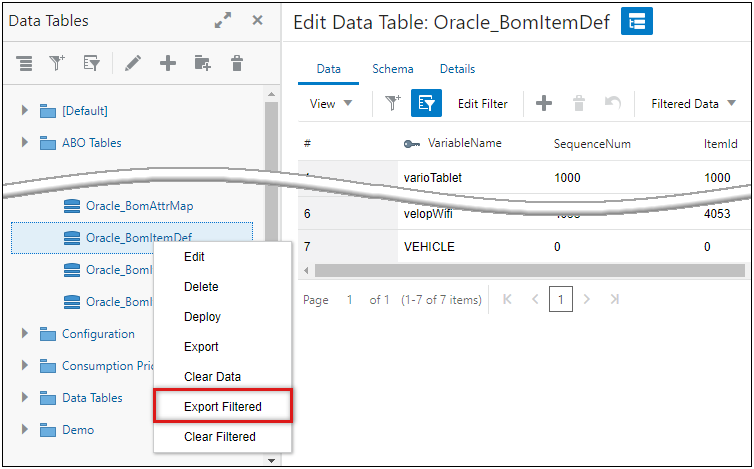The height and width of the screenshot is (469, 754).
Task: Select the Oracle_BomItemDef table
Action: tap(132, 238)
